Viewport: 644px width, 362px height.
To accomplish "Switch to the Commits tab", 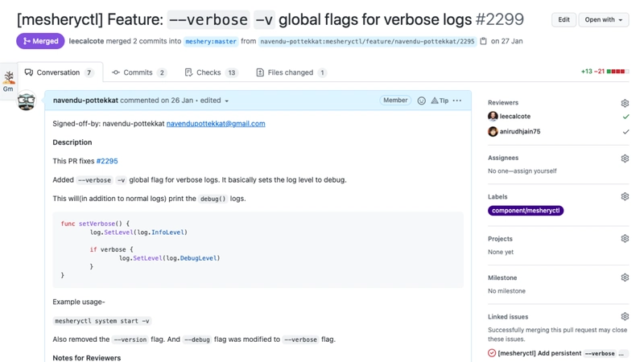I will tap(139, 72).
